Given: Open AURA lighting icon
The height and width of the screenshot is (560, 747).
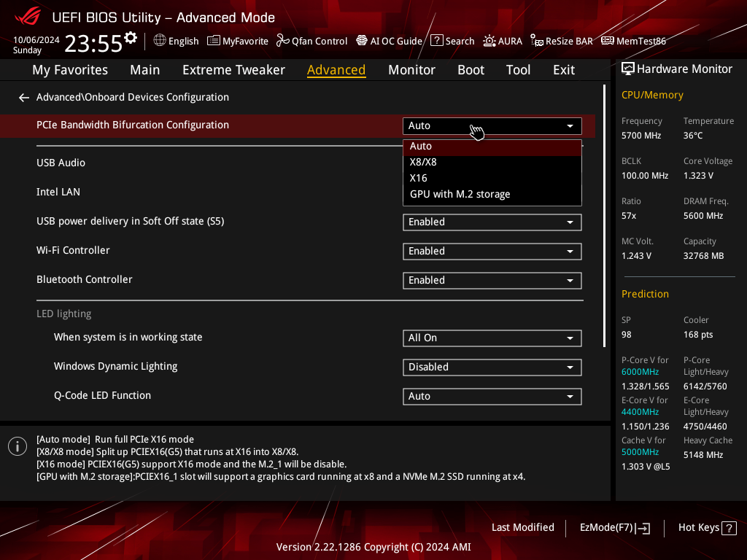Looking at the screenshot, I should [489, 41].
